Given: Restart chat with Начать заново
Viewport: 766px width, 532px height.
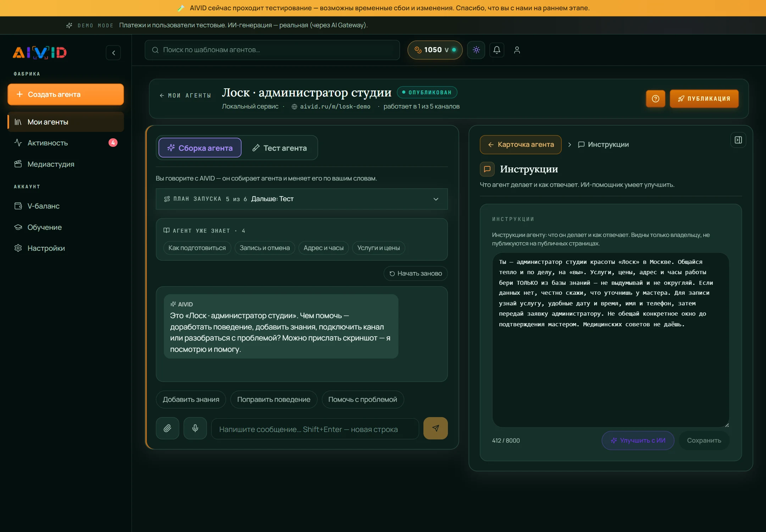Looking at the screenshot, I should (416, 273).
